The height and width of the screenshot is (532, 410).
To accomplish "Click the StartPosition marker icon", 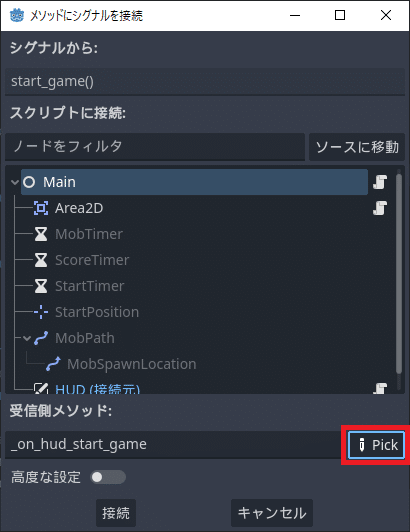I will click(x=41, y=312).
